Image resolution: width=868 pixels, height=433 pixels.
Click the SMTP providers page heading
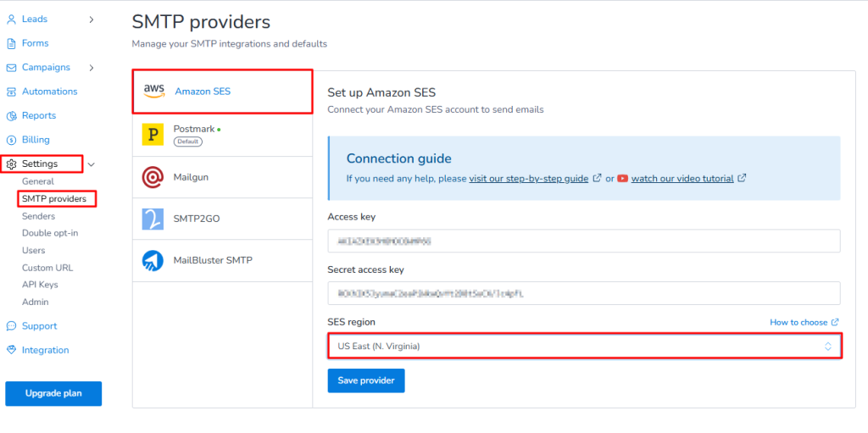[201, 22]
